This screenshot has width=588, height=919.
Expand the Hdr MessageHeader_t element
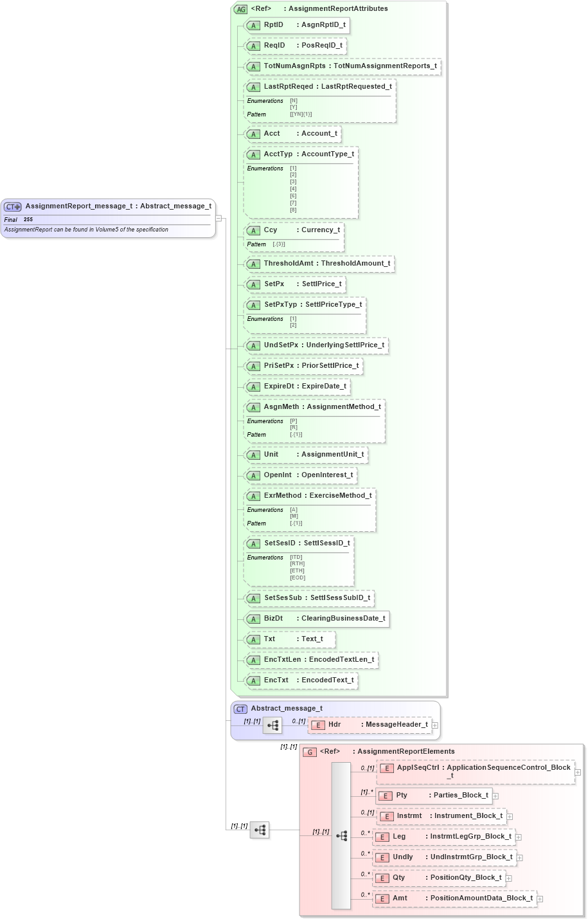(x=434, y=725)
